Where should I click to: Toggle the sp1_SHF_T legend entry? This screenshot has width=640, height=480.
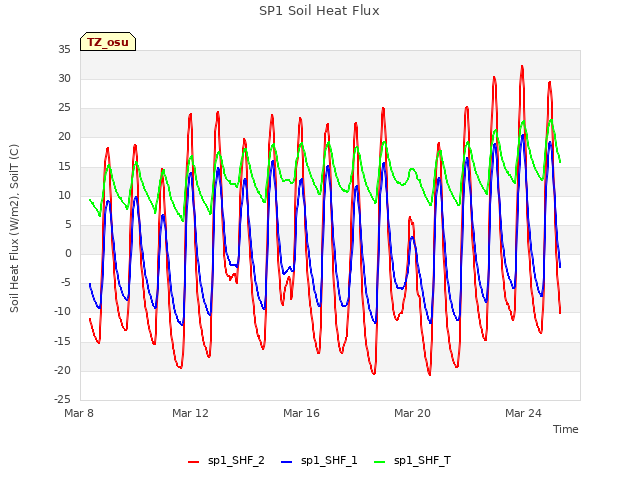(413, 461)
